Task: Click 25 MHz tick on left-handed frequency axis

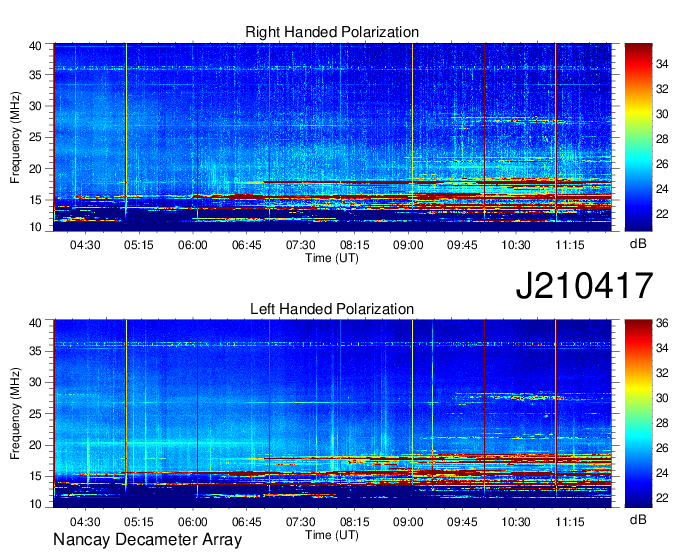Action: click(x=35, y=414)
